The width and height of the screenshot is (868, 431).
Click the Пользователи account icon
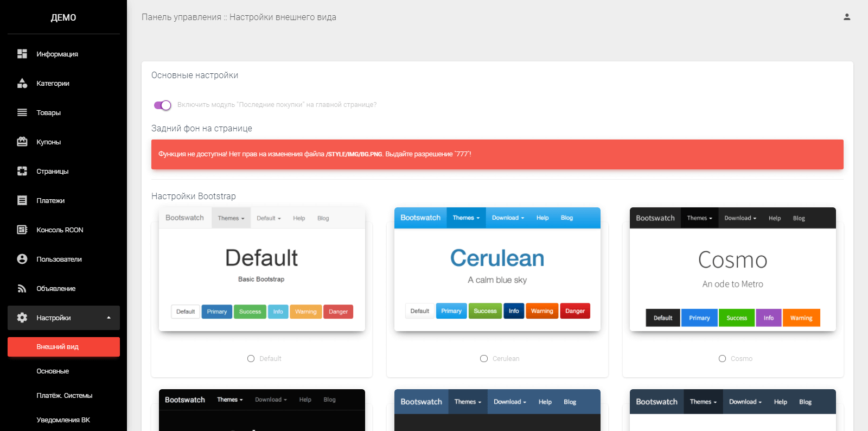[x=22, y=259]
